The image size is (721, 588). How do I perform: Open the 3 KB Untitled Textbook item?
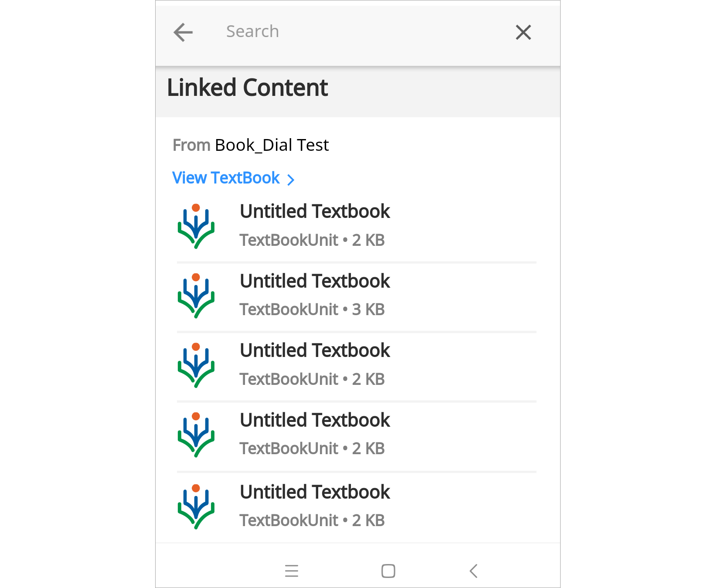pyautogui.click(x=315, y=281)
